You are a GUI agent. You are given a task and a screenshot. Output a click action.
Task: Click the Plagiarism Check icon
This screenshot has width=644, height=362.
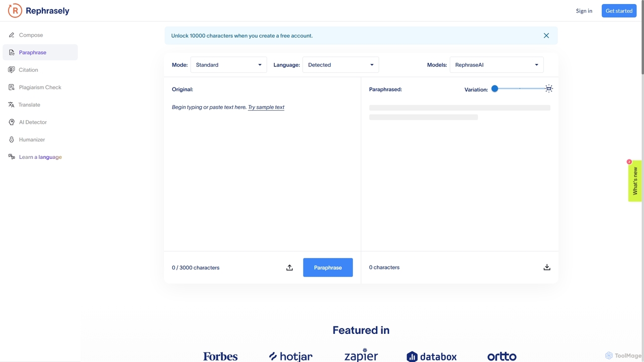(12, 87)
